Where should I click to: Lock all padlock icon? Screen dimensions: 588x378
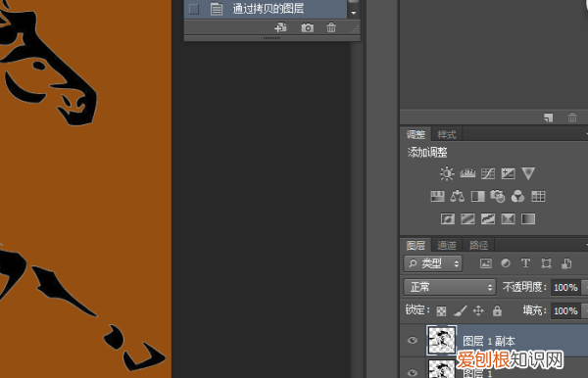click(497, 310)
